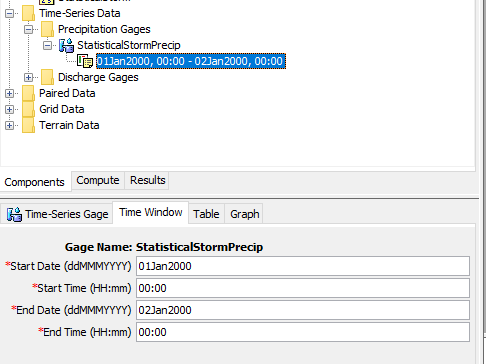Viewport: 486px width, 364px height.
Task: Collapse the Precipitation Gages node
Action: (x=28, y=29)
